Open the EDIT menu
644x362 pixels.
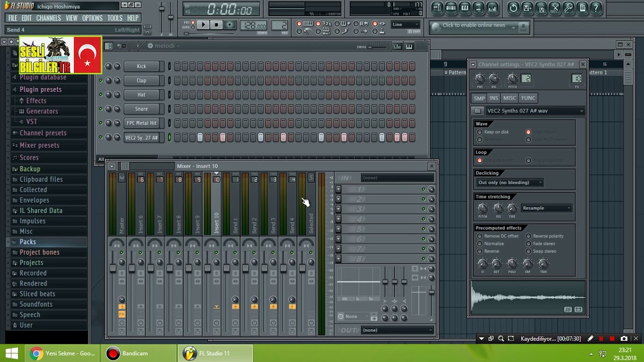[x=26, y=18]
